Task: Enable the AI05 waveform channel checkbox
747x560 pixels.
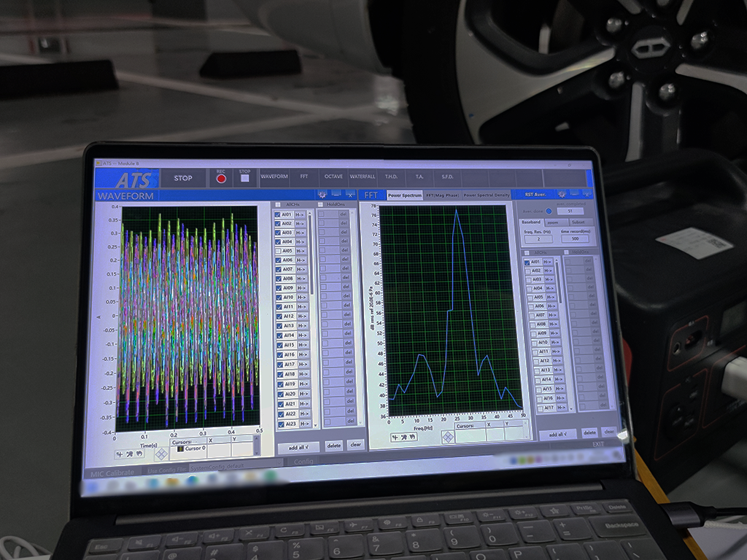Action: (x=278, y=251)
